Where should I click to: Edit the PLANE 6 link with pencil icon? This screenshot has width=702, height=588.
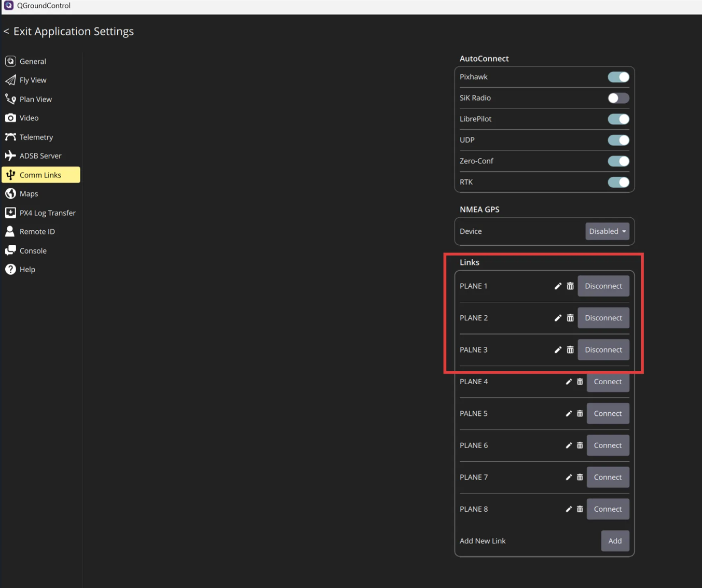point(569,445)
